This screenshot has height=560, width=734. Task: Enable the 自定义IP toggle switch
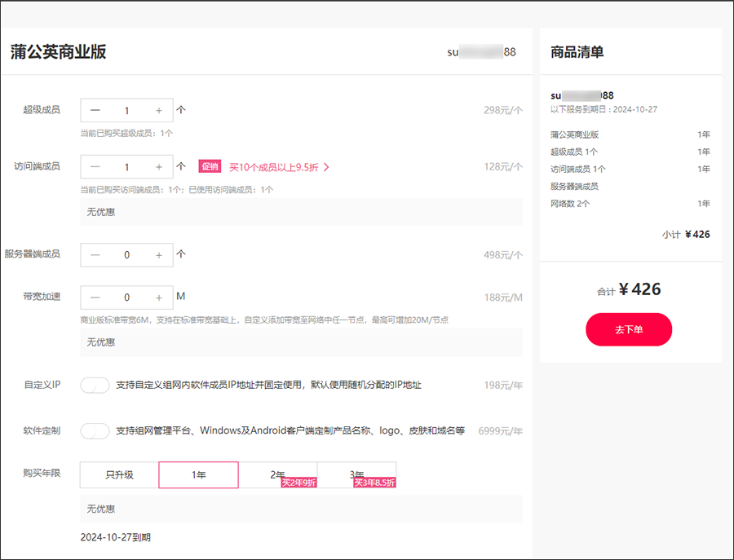95,385
